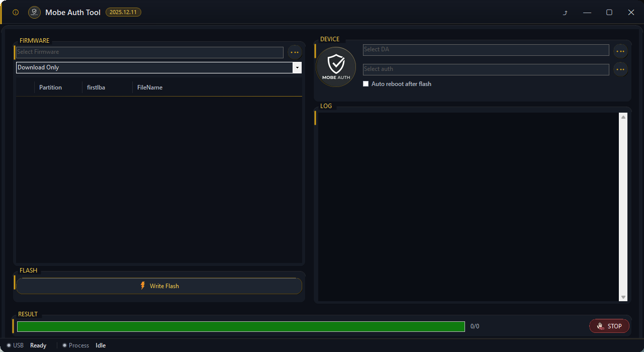
Task: Click the RESULT section label
Action: 28,314
